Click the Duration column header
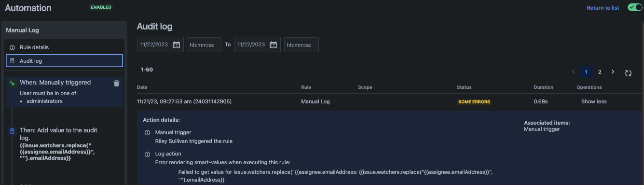This screenshot has width=644, height=185. [543, 87]
